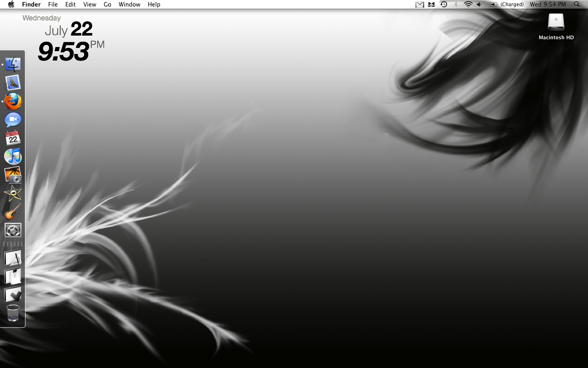The image size is (588, 368).
Task: Open the Time Machine menu bar icon
Action: [x=444, y=4]
